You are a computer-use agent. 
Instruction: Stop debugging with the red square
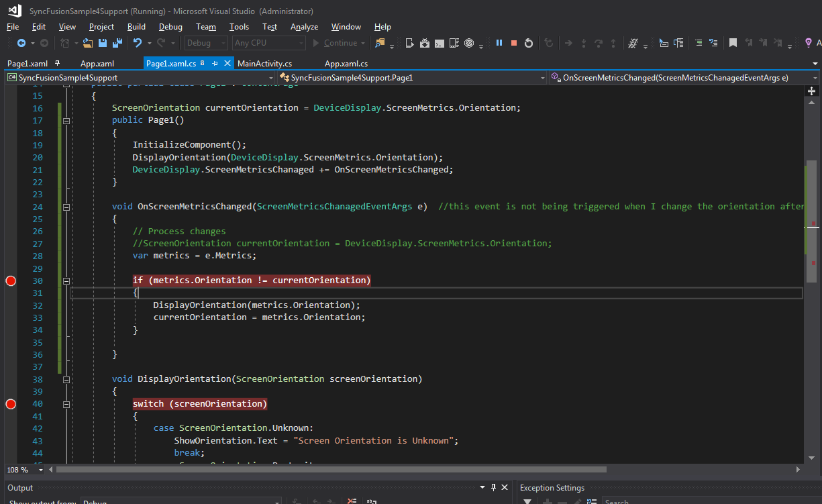point(514,43)
